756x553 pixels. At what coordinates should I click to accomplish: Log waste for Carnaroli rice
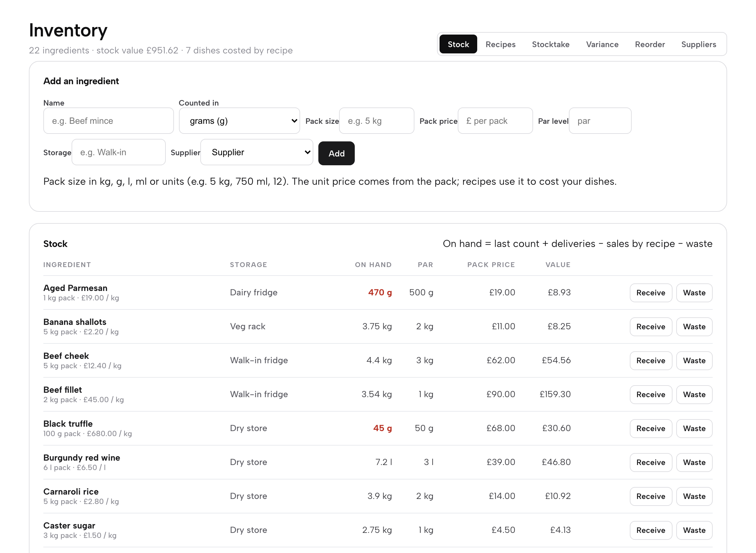coord(694,496)
